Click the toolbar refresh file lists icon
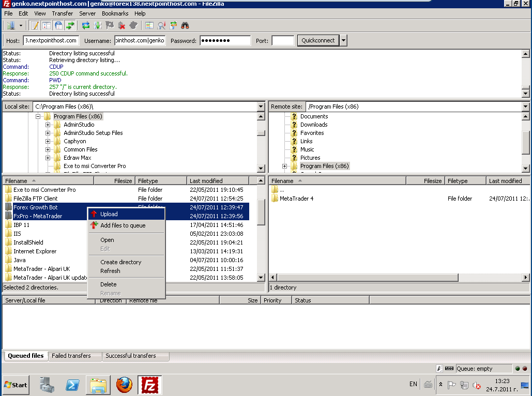 pyautogui.click(x=86, y=25)
